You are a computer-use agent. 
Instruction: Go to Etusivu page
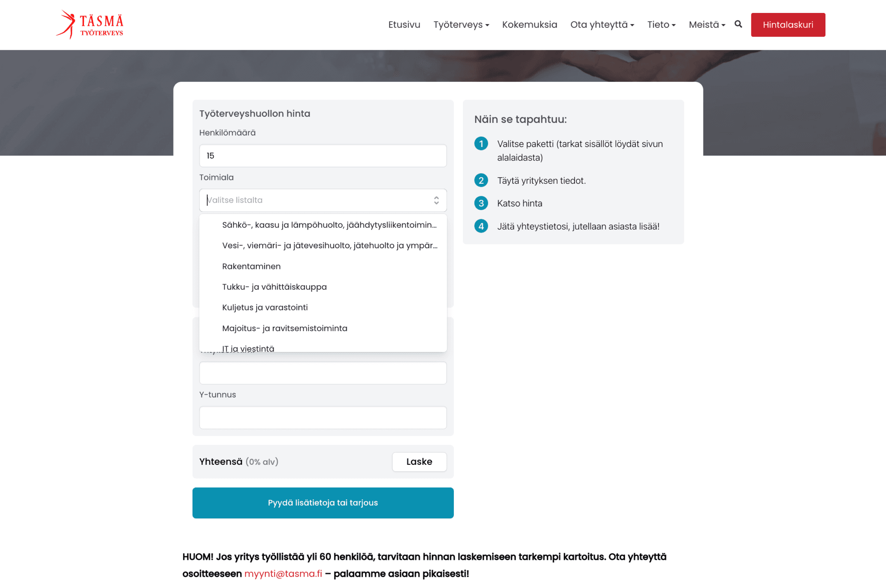coord(404,25)
